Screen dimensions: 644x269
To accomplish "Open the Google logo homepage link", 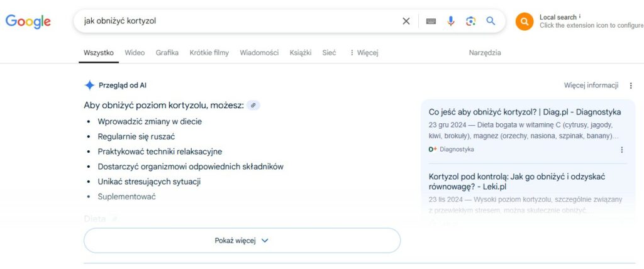I will [28, 21].
